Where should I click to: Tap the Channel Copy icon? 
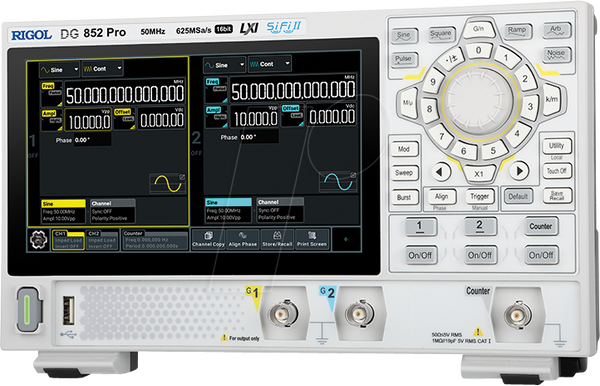point(209,239)
